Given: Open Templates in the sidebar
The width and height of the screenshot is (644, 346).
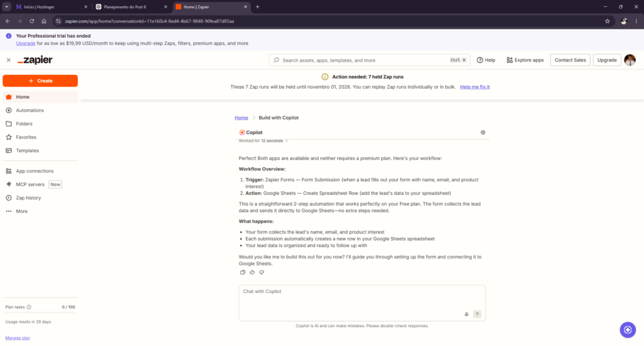Looking at the screenshot, I should [x=40, y=151].
